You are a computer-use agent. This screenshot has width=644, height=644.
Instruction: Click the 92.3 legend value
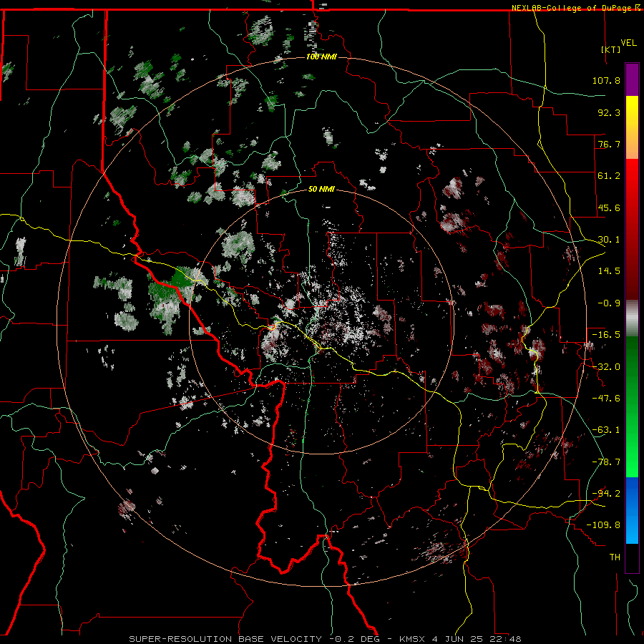(609, 112)
